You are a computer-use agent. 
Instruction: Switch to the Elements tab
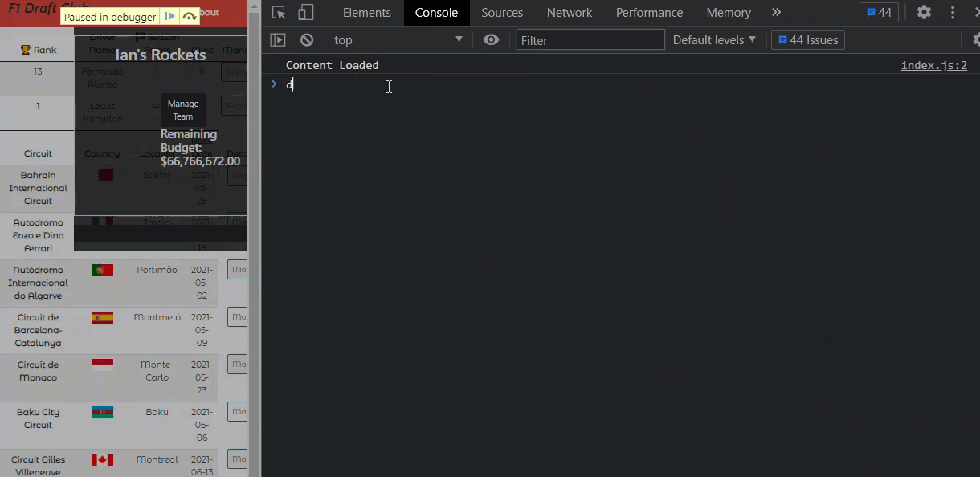[x=367, y=12]
